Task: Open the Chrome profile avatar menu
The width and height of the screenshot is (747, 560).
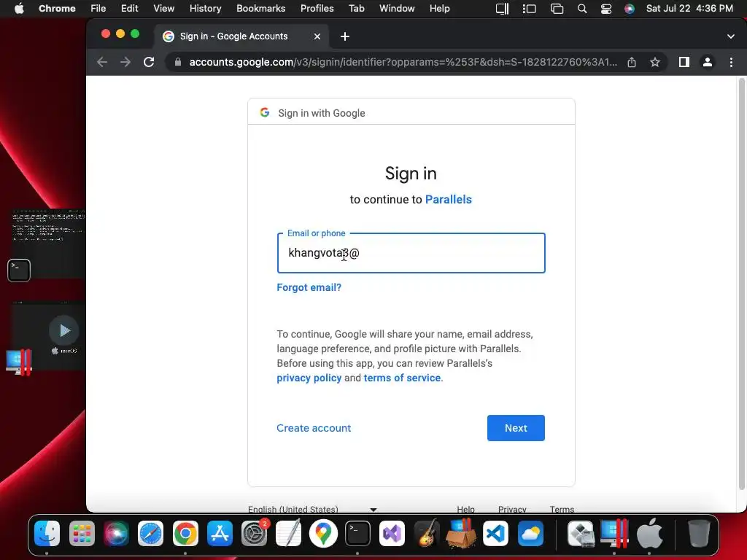Action: 708,62
